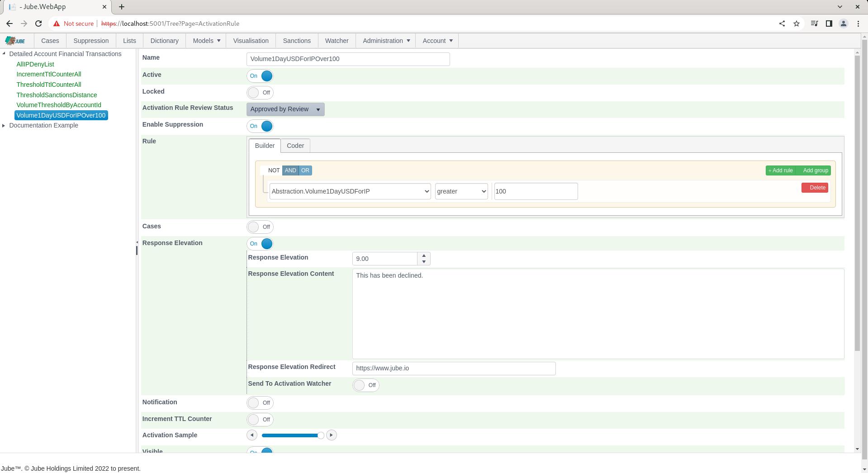Screen dimensions: 868x473
Task: Click the Jube logo icon
Action: click(x=15, y=41)
